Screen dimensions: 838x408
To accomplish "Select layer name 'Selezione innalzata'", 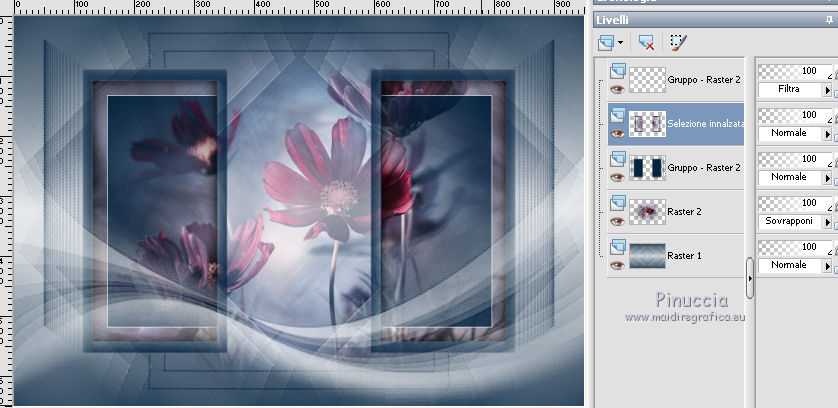I will coord(705,124).
